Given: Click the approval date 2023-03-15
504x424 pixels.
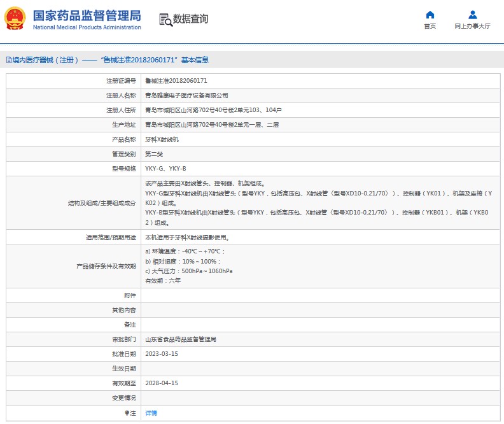Looking at the screenshot, I should (162, 354).
